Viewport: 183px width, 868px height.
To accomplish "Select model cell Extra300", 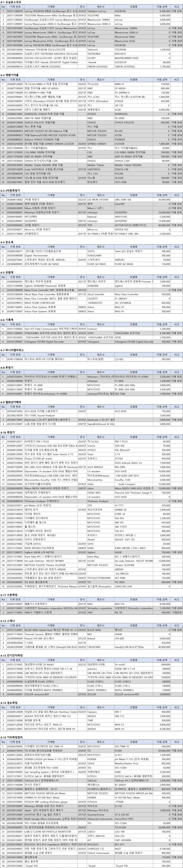I will pyautogui.click(x=133, y=204).
